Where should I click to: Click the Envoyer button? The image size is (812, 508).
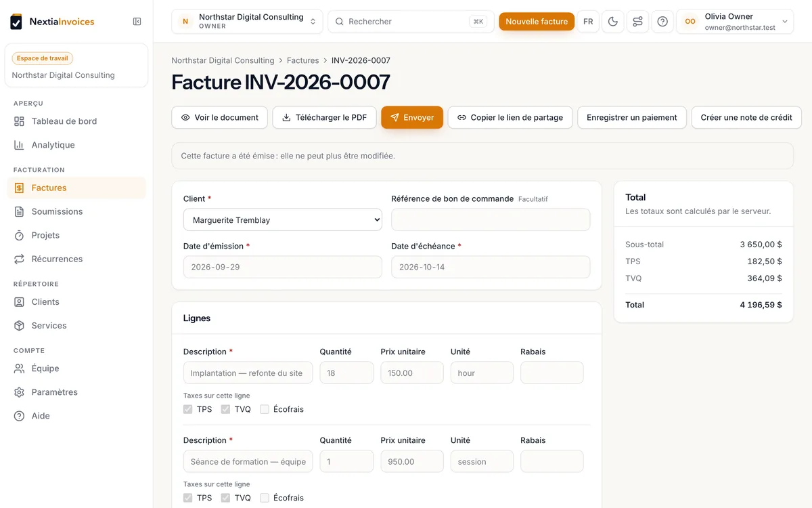tap(412, 117)
